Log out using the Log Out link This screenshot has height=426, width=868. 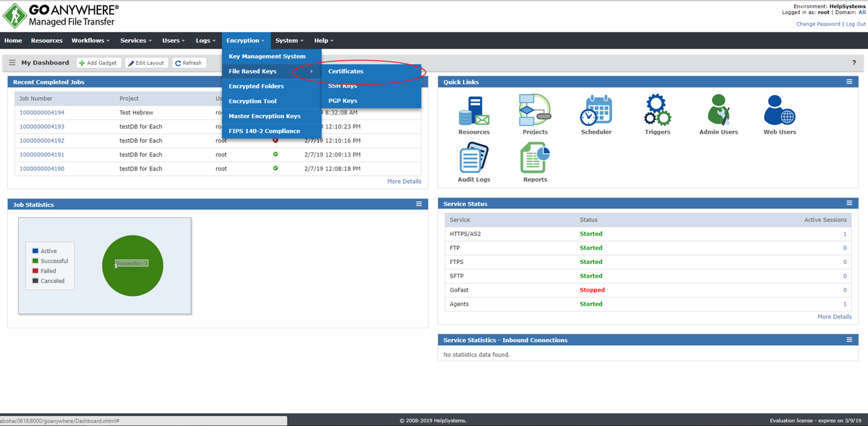[x=856, y=24]
